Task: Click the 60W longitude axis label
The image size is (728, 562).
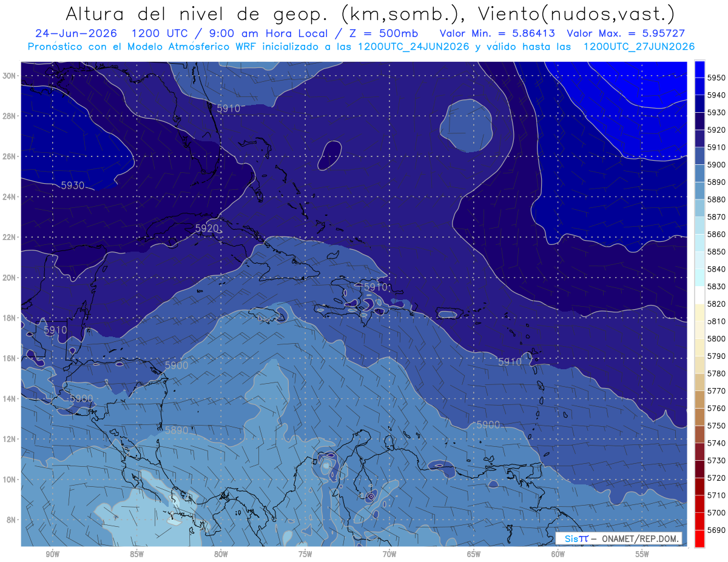Action: click(558, 554)
